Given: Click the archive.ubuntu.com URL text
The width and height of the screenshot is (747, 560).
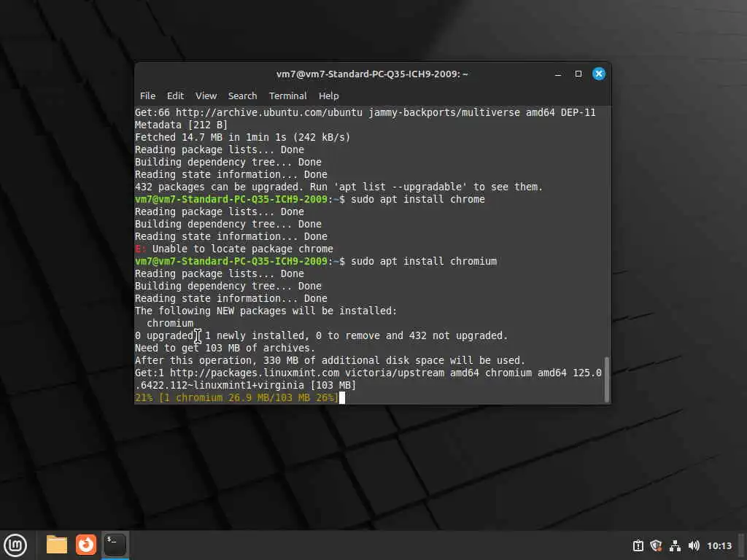Looking at the screenshot, I should point(269,112).
